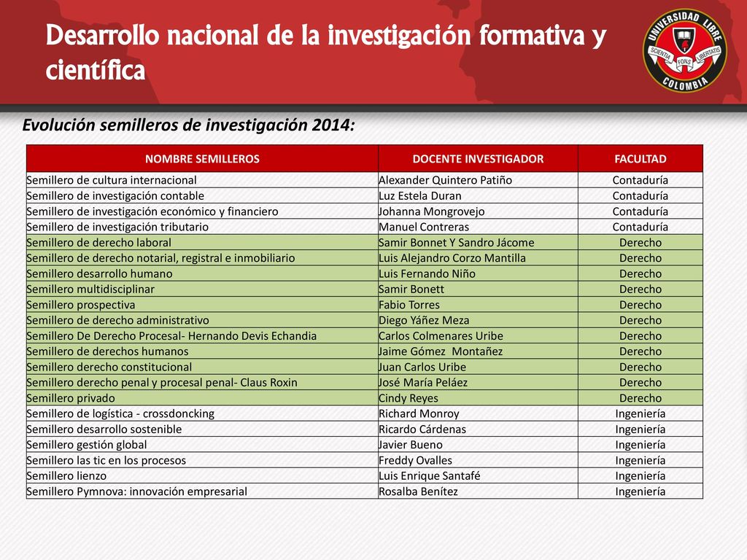Image resolution: width=747 pixels, height=560 pixels.
Task: Click 'Semillero lienzo' cell
Action: click(x=203, y=475)
